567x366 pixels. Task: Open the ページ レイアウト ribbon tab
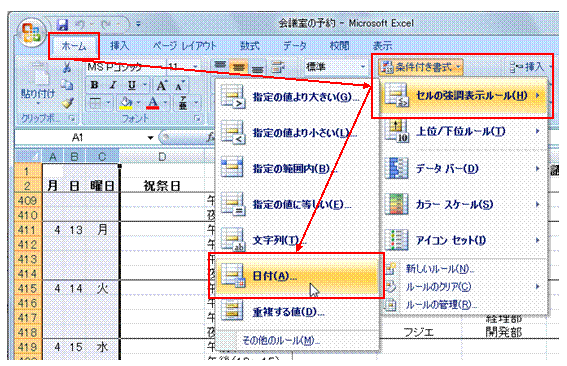[184, 46]
